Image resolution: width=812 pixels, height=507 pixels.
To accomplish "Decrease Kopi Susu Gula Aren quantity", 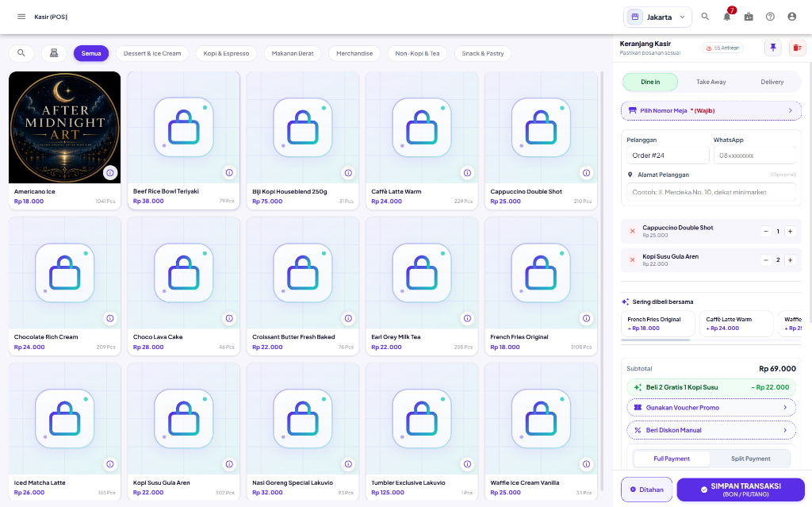I will point(766,259).
